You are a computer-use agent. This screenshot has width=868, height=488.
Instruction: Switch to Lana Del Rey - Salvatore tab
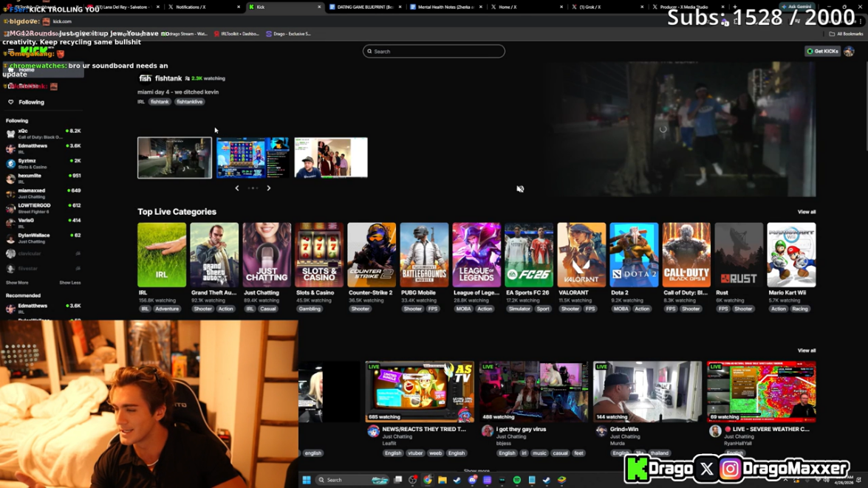coord(123,7)
